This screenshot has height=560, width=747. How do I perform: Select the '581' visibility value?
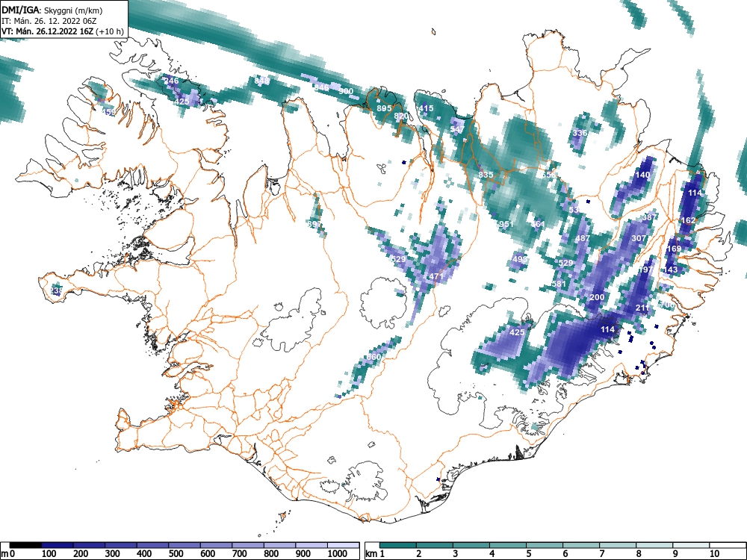[x=559, y=284]
